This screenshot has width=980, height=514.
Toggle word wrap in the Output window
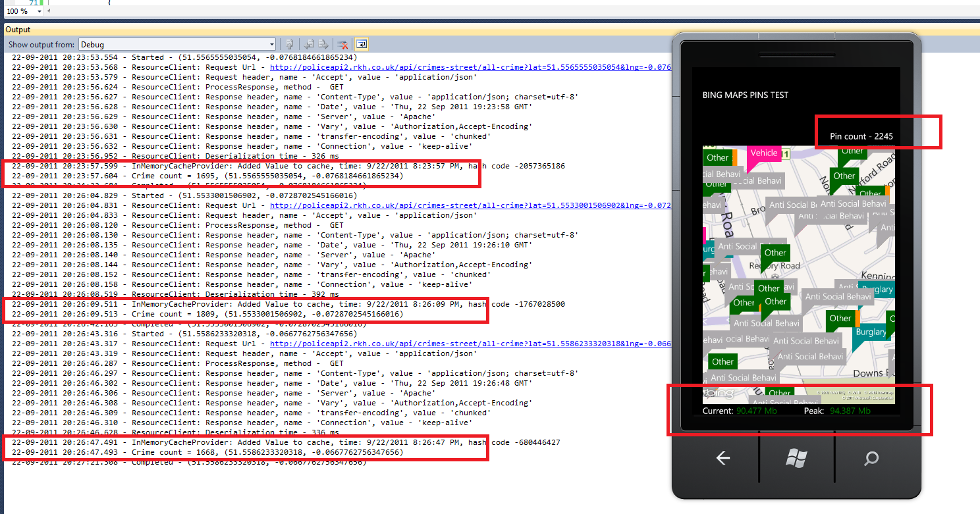[x=361, y=44]
